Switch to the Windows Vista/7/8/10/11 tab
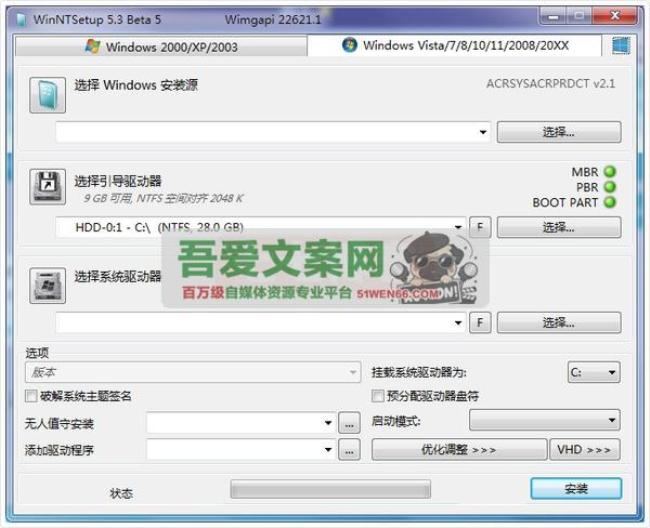The image size is (650, 528). (x=455, y=46)
